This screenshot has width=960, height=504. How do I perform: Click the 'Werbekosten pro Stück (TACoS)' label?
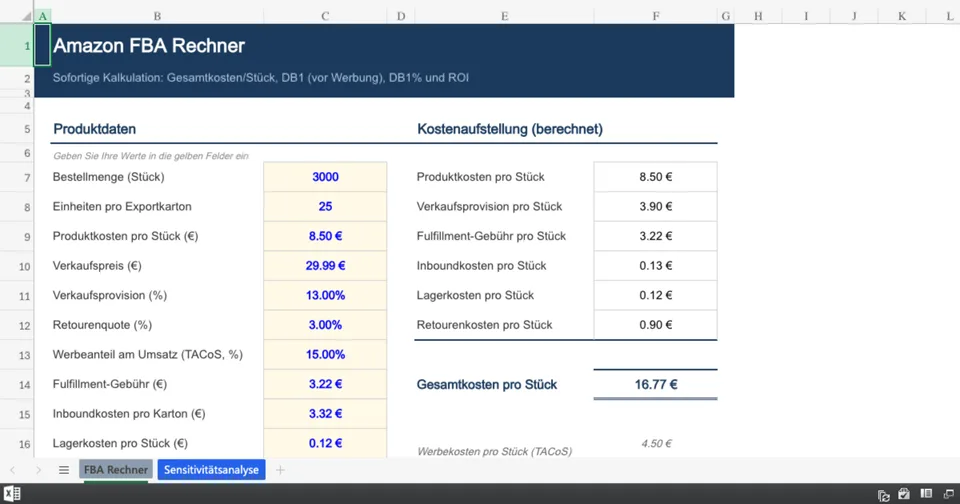coord(495,451)
